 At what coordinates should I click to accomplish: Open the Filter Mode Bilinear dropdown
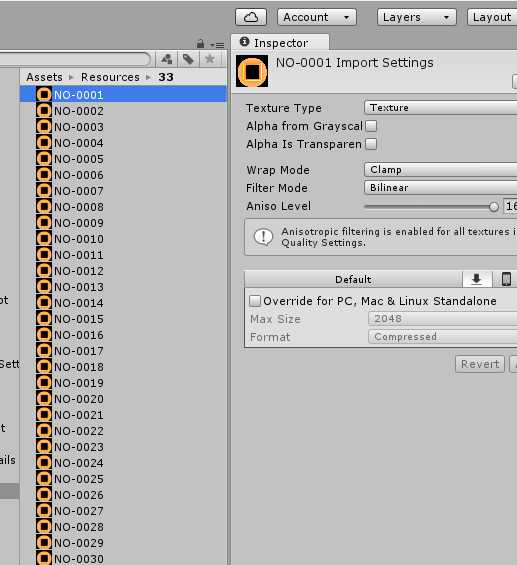(x=441, y=188)
